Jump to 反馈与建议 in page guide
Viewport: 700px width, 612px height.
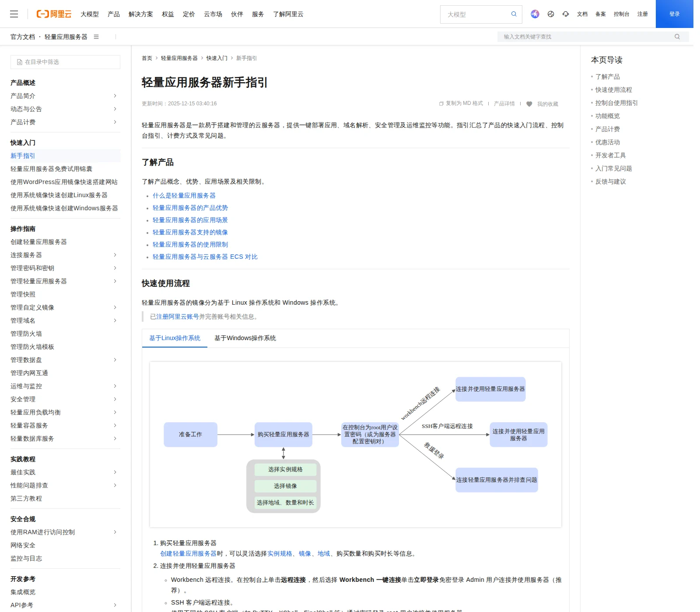pyautogui.click(x=611, y=181)
